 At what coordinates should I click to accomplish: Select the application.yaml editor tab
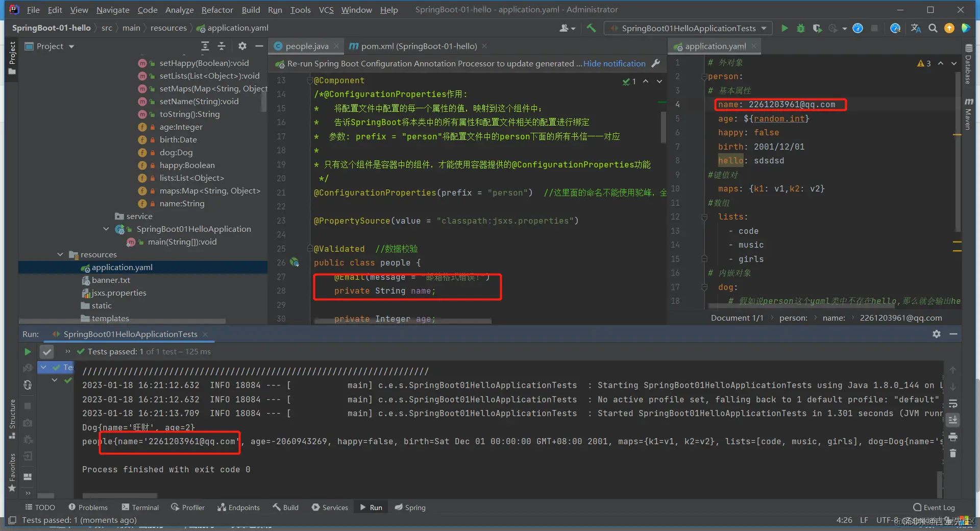click(715, 46)
